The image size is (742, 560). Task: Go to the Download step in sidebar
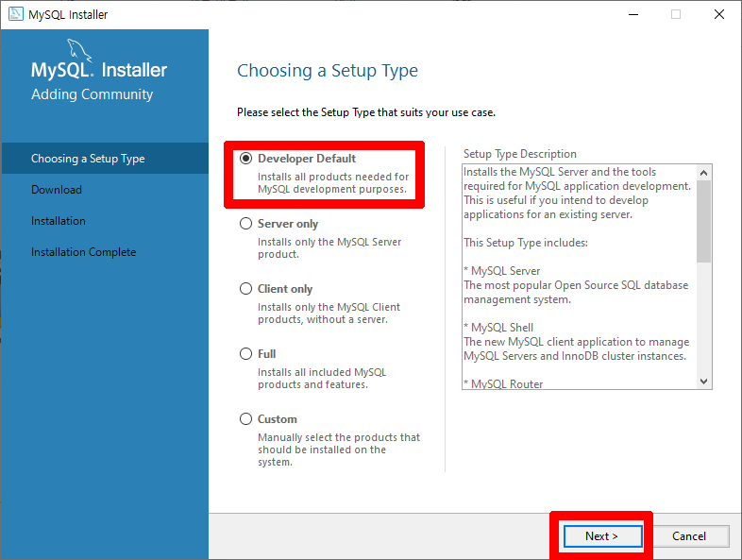point(57,190)
